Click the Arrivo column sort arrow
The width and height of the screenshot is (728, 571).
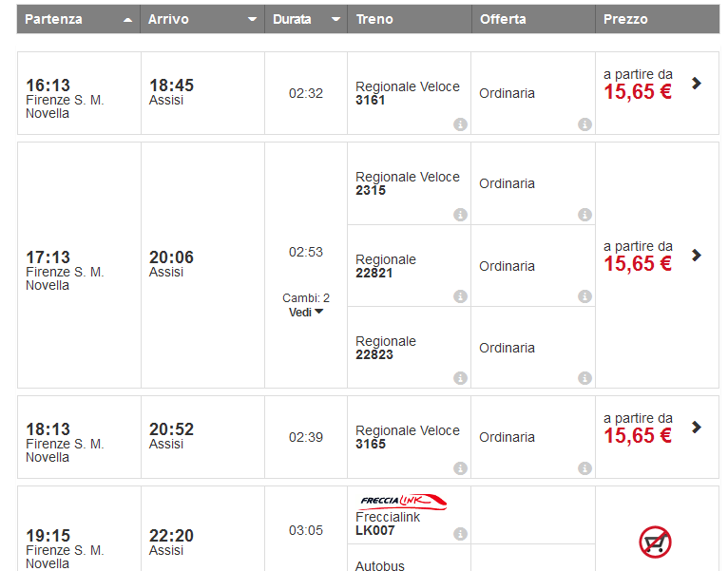[x=252, y=20]
